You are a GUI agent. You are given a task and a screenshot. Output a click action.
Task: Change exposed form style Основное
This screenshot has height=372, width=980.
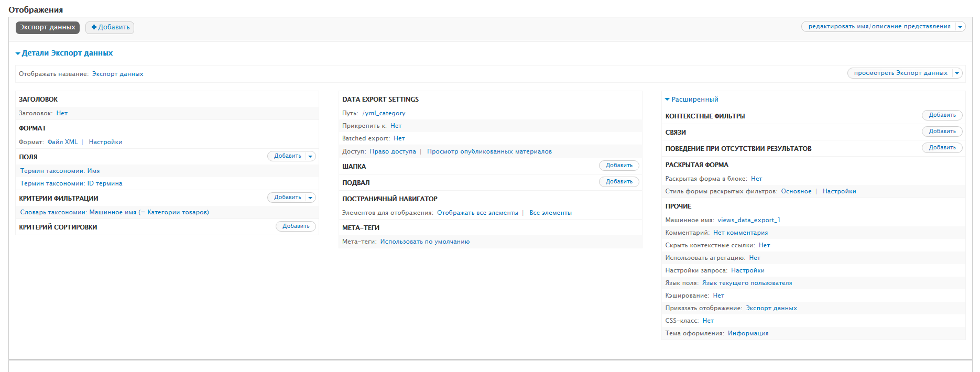pyautogui.click(x=796, y=191)
